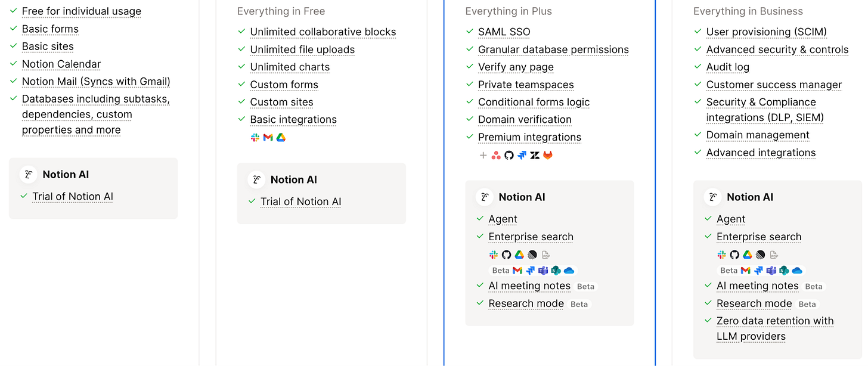Image resolution: width=868 pixels, height=366 pixels.
Task: Click OneDrive icon in Everything in Business column
Action: [x=797, y=271]
